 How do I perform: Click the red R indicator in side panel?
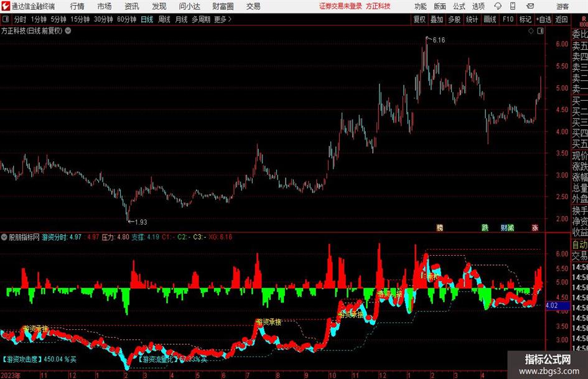coord(584,19)
